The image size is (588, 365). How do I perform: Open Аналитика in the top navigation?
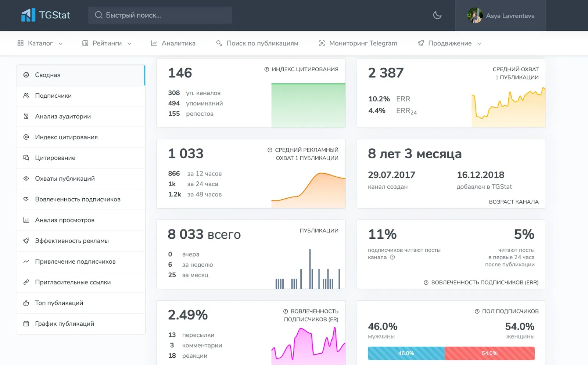173,43
